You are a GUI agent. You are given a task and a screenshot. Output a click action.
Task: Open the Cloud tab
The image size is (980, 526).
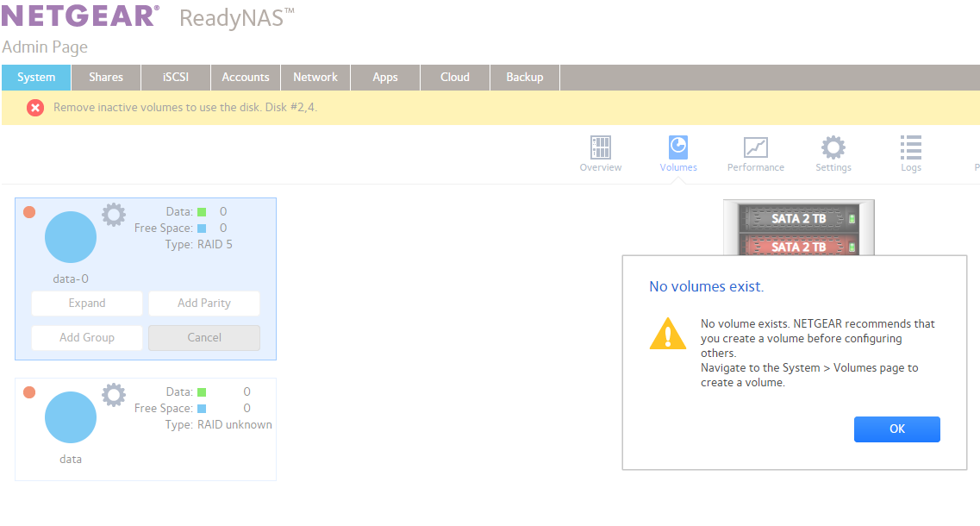tap(454, 77)
